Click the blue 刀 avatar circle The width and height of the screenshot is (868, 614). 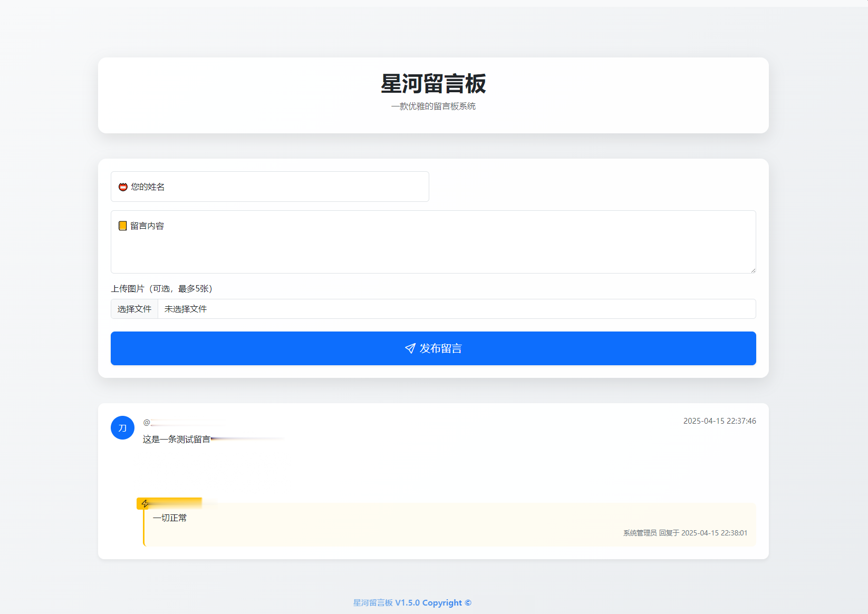point(122,427)
